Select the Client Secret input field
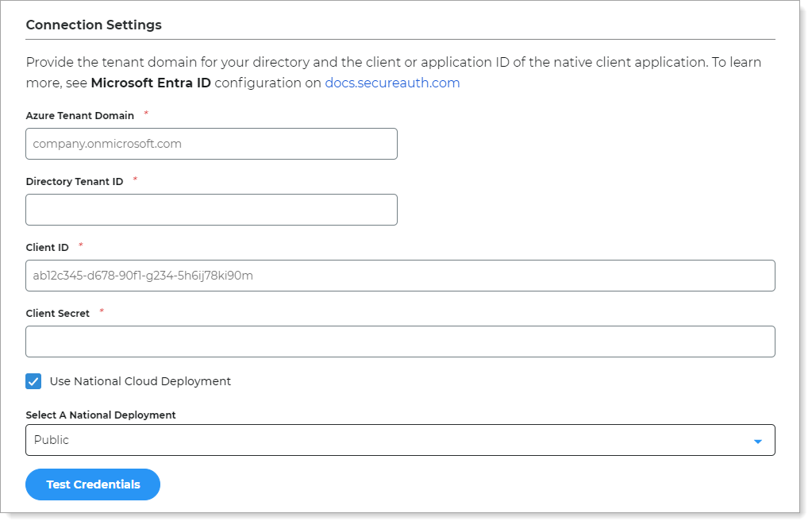 point(401,342)
